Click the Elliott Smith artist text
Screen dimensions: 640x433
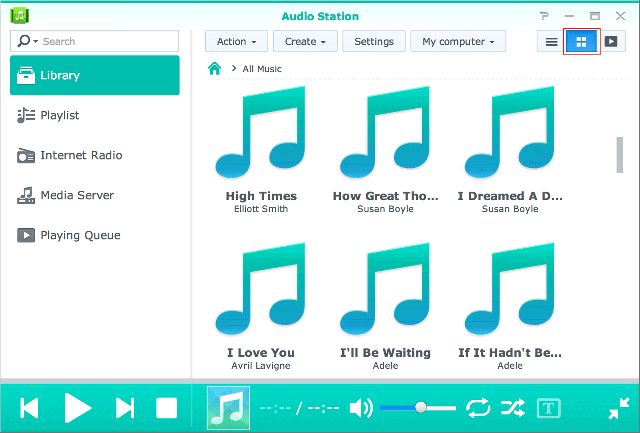[x=261, y=209]
